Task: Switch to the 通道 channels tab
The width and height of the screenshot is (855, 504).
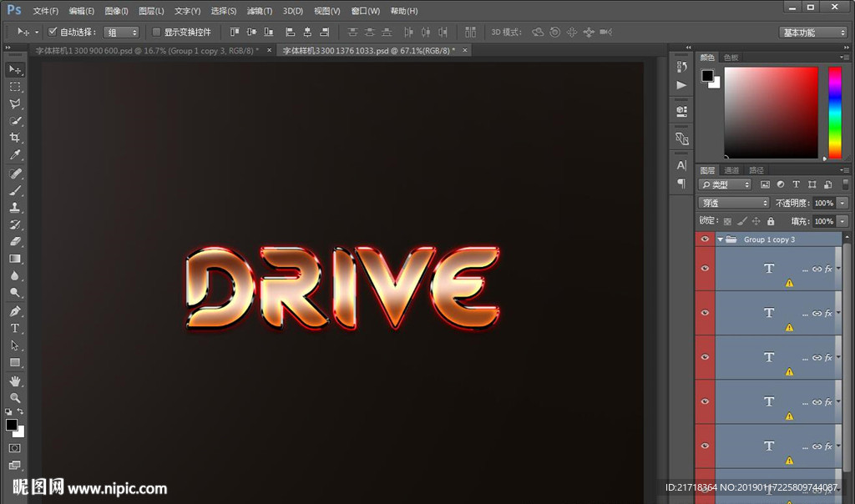Action: [x=731, y=170]
